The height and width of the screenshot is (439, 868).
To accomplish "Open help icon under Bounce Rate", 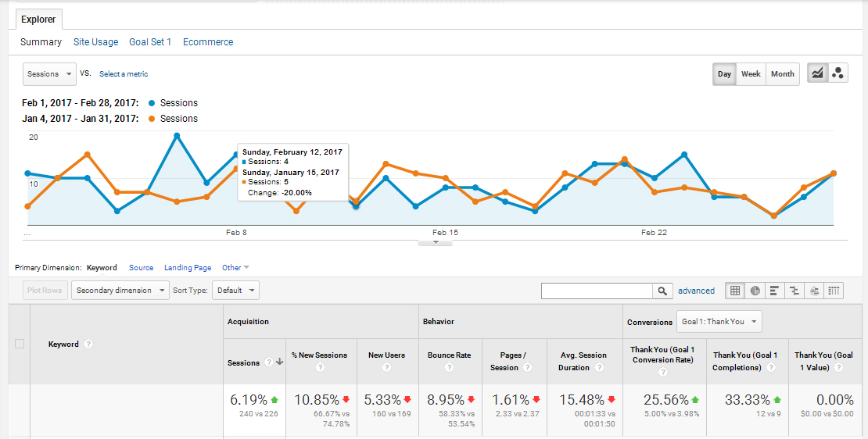I will tap(449, 368).
